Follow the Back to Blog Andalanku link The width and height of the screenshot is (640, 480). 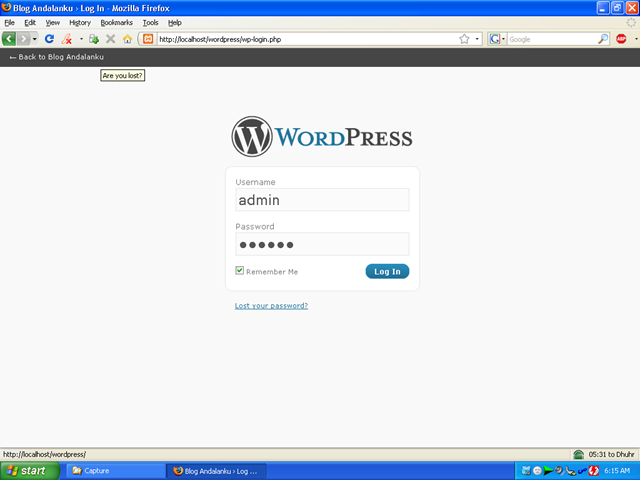[57, 57]
